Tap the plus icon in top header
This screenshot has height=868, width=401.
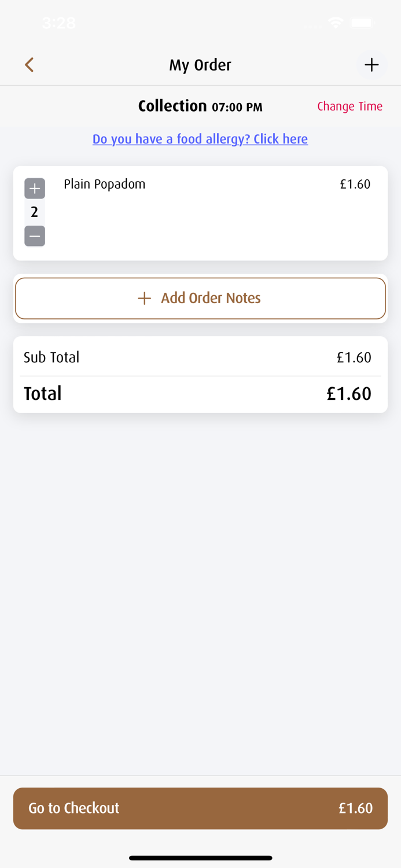pos(371,64)
